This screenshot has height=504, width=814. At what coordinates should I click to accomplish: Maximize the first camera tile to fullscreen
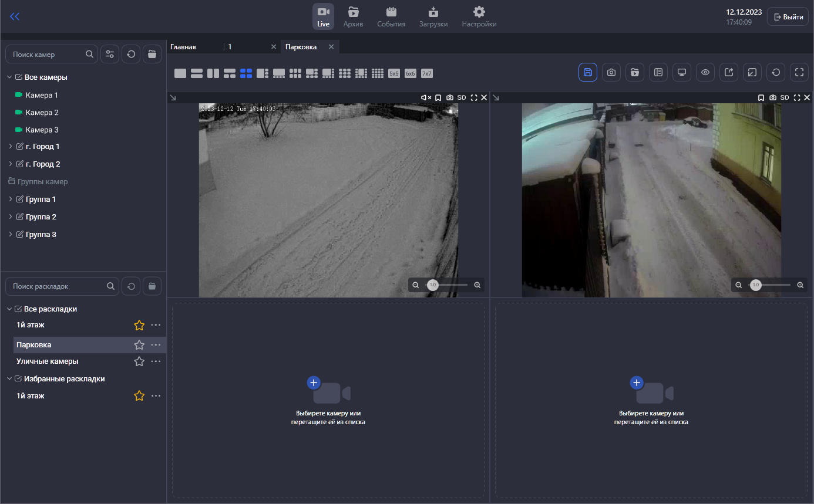[474, 97]
